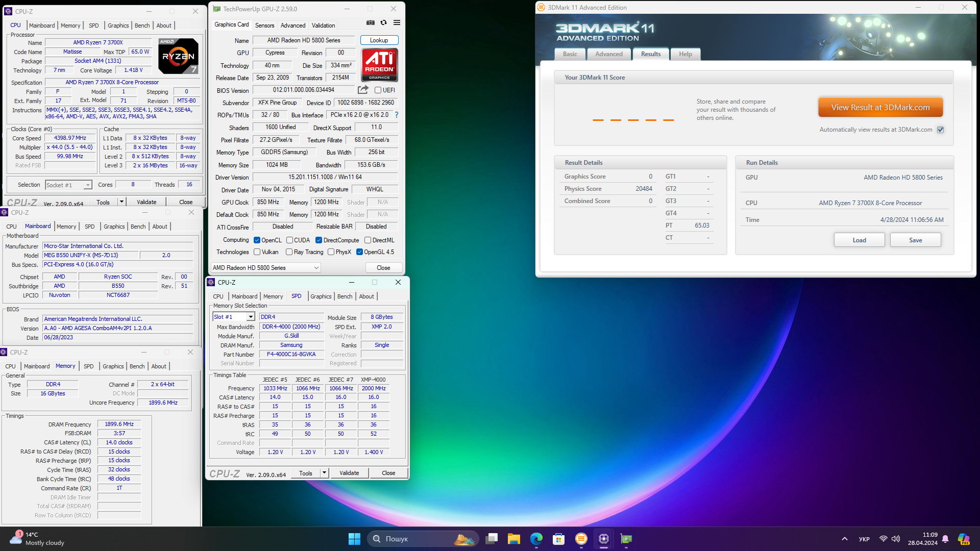Toggle Vulkan checkbox
Viewport: 980px width, 551px height.
[x=257, y=252]
